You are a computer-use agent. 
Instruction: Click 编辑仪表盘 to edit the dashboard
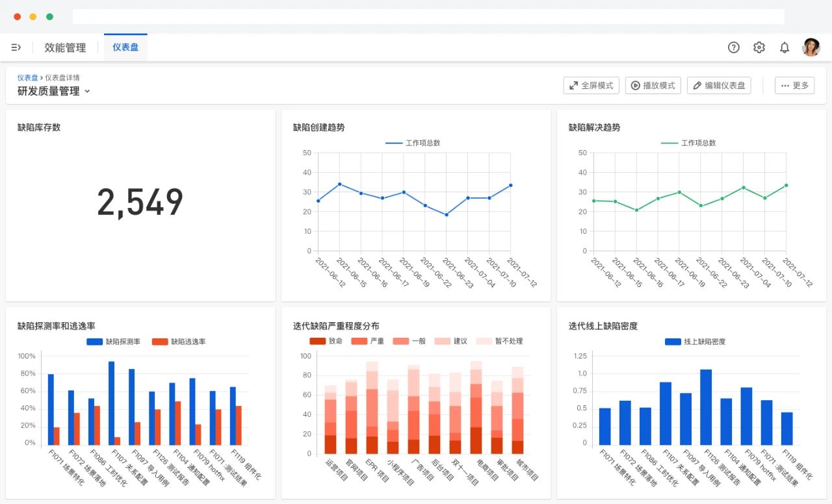(x=718, y=85)
